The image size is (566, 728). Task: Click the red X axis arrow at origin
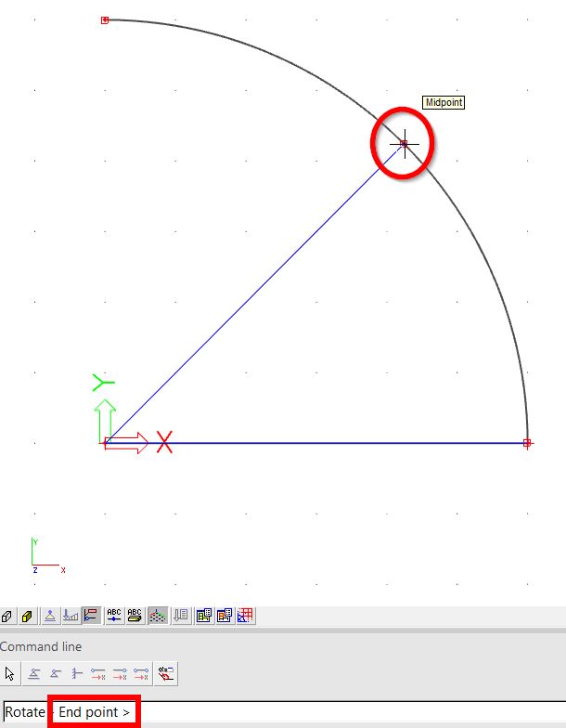[126, 443]
